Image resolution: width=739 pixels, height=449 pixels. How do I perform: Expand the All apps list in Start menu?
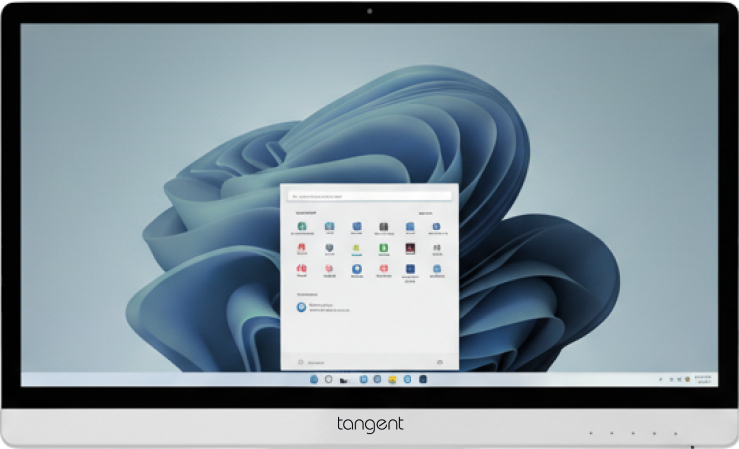[426, 213]
